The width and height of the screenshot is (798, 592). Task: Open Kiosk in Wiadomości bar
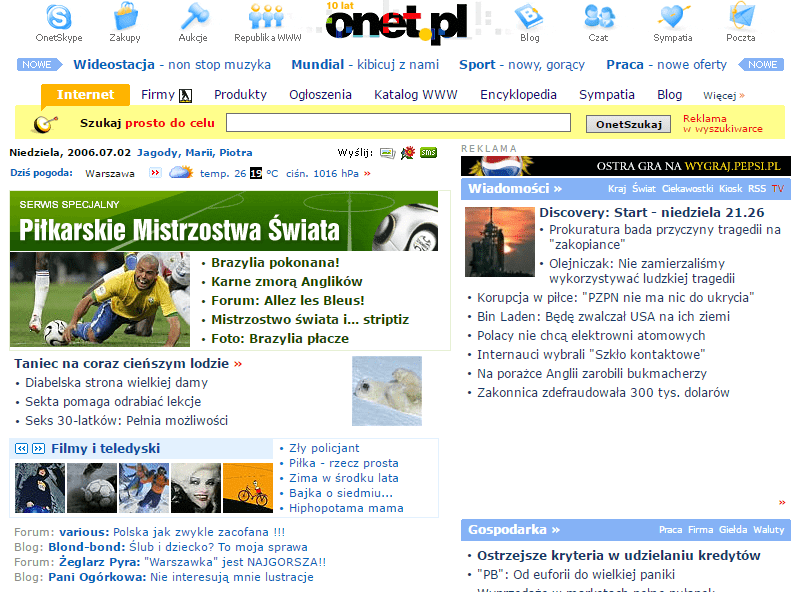coord(730,189)
